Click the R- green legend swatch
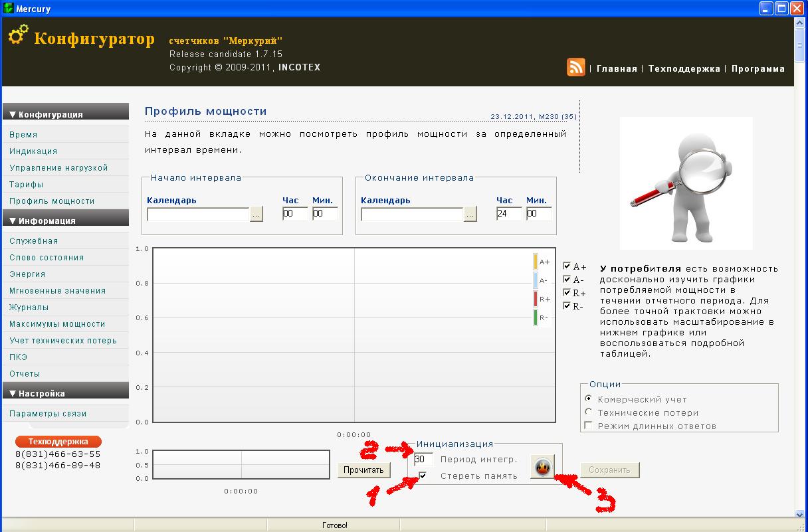Image resolution: width=808 pixels, height=532 pixels. (x=536, y=317)
